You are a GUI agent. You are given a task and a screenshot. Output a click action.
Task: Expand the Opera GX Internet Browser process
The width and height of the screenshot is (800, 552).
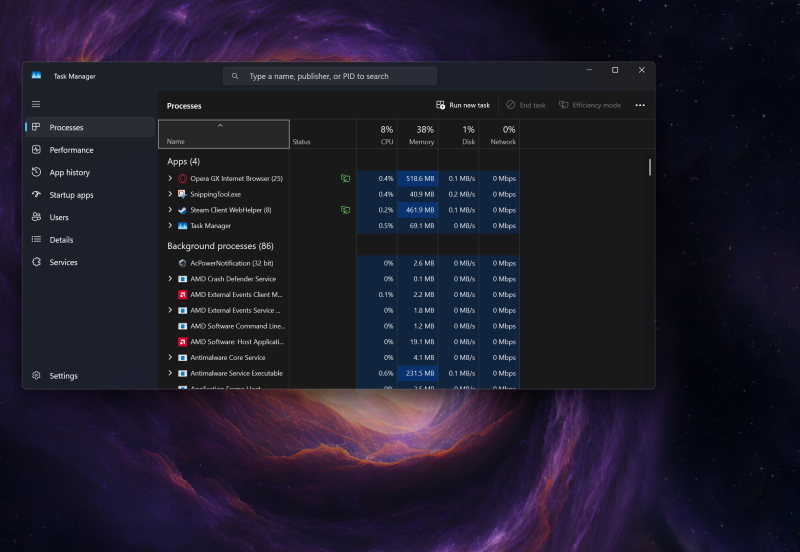pyautogui.click(x=170, y=178)
